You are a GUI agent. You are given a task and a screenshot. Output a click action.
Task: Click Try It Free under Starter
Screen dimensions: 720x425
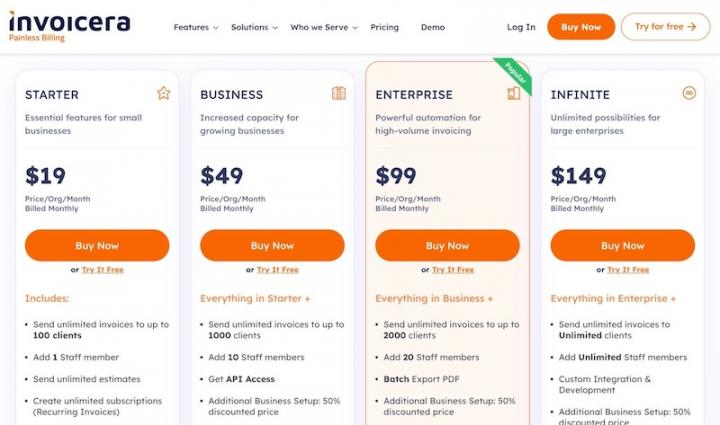point(102,270)
